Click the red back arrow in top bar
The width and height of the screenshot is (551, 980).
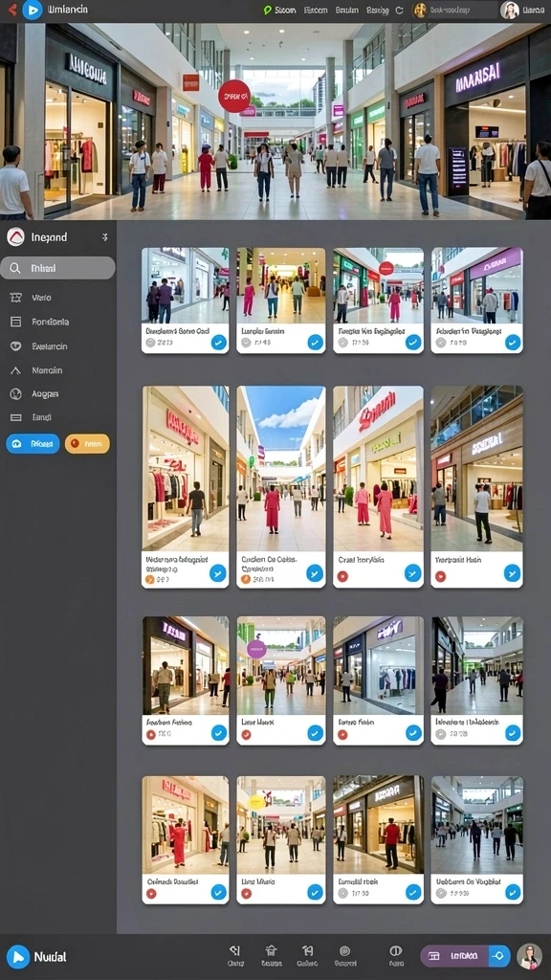tap(11, 10)
